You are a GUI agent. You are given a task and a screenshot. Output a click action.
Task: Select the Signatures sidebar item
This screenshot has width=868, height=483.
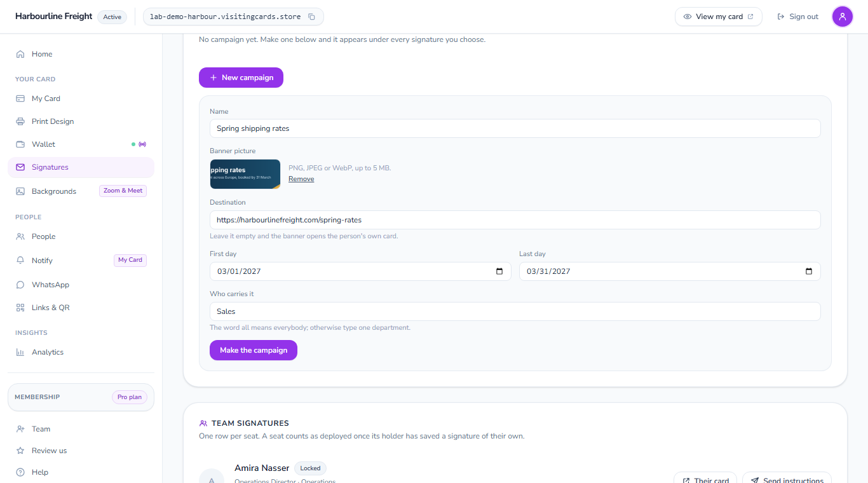[x=81, y=167]
